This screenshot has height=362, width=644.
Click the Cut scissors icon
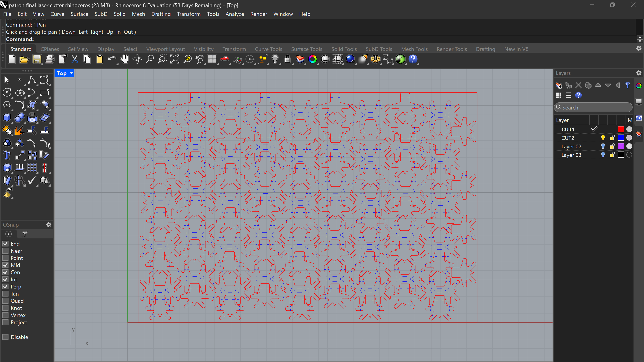click(x=74, y=59)
